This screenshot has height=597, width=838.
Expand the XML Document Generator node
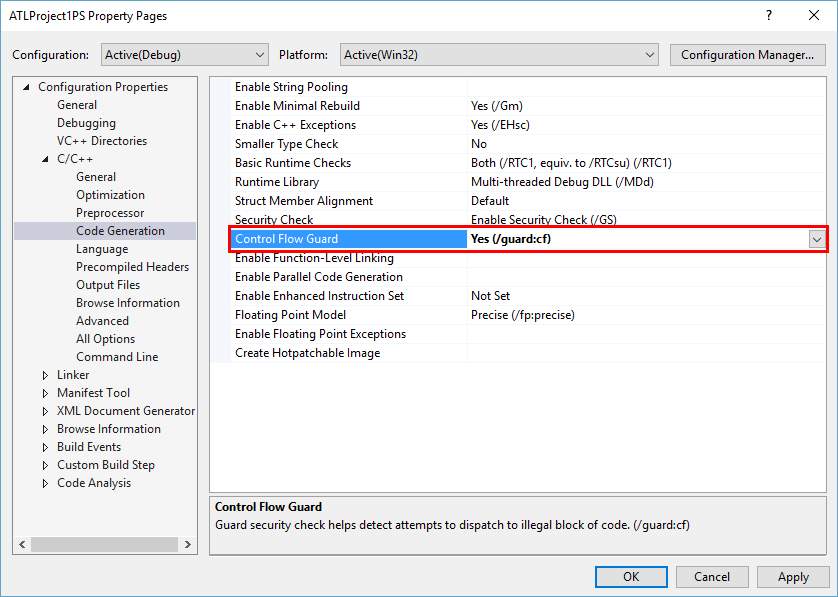pos(45,412)
